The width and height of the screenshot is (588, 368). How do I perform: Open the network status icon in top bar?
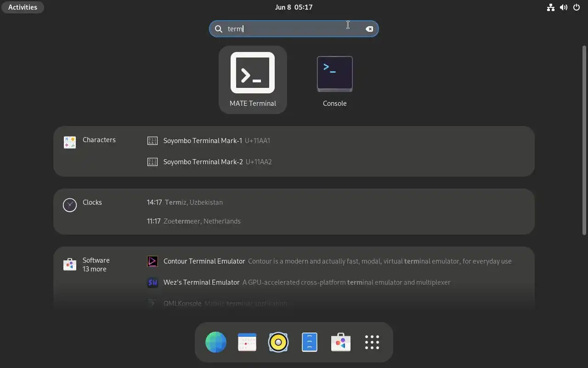click(x=550, y=7)
